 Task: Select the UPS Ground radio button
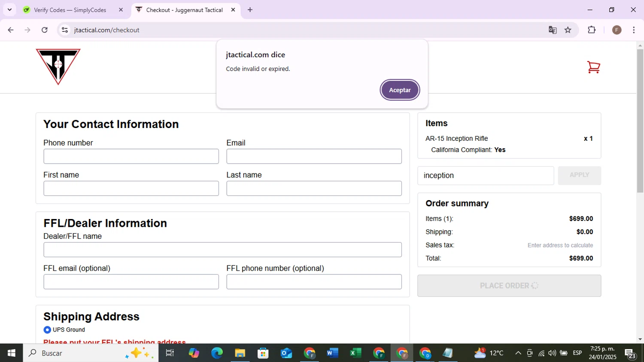47,330
